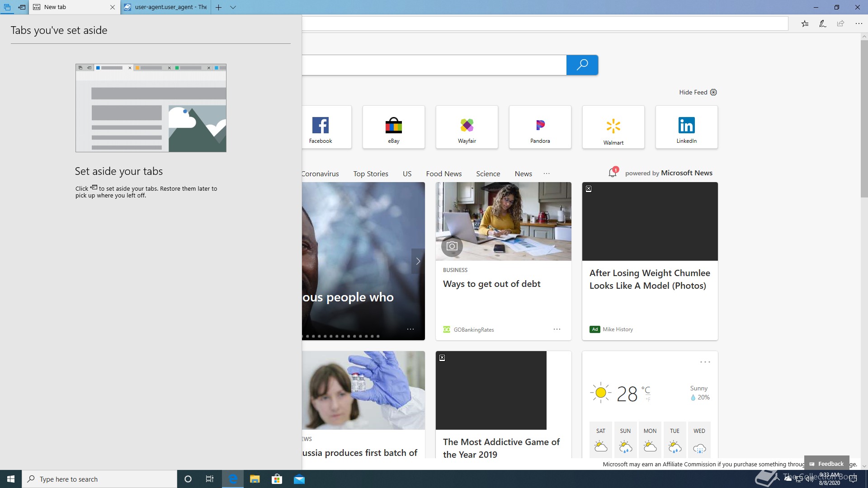Open the Ways to get out of debt article
Screen dimensions: 868x488
[x=491, y=284]
